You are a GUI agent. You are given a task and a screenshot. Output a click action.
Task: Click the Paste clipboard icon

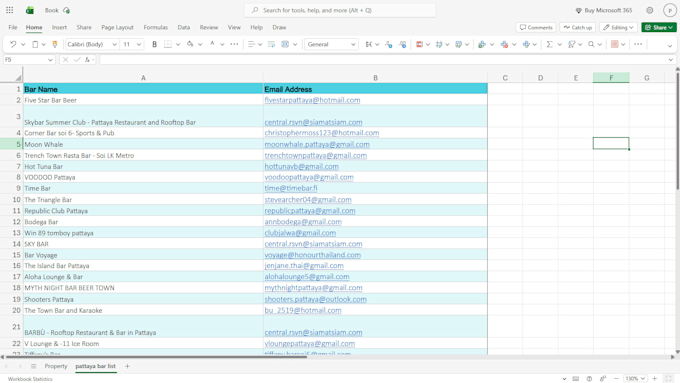35,44
